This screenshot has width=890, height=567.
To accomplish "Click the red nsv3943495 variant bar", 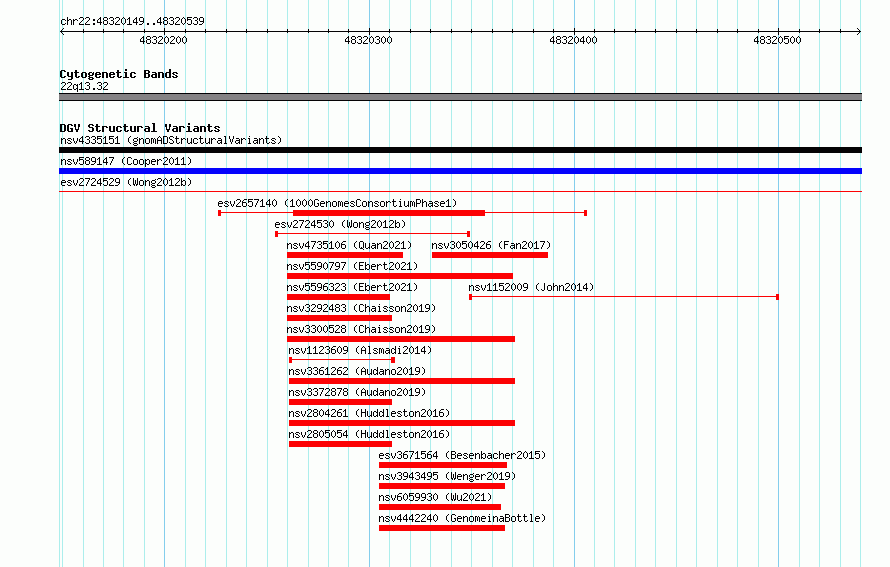I will click(442, 486).
